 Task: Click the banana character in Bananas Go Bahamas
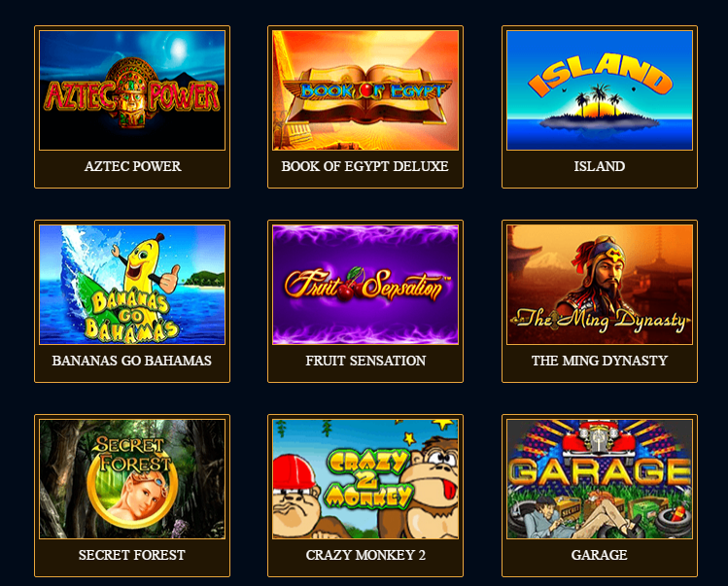click(x=146, y=264)
